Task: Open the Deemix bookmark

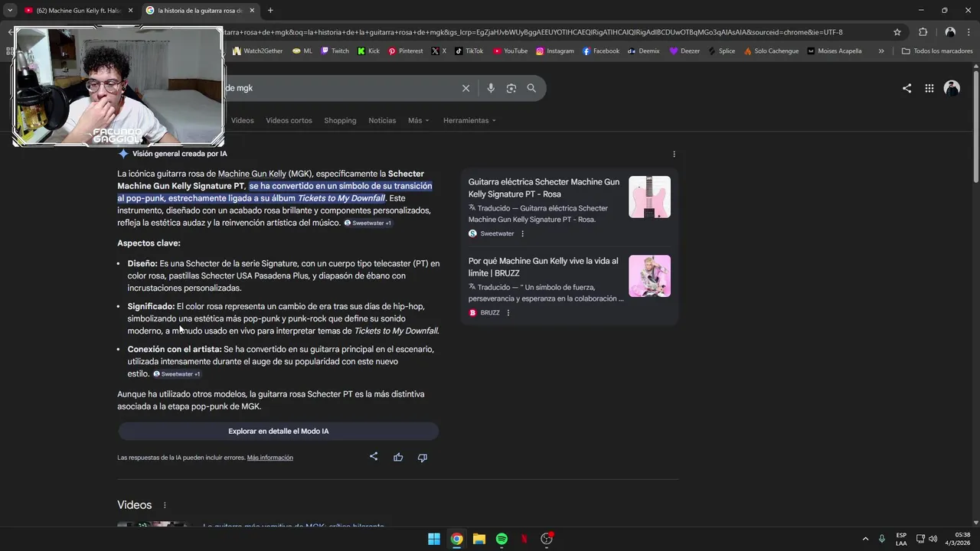Action: [643, 51]
